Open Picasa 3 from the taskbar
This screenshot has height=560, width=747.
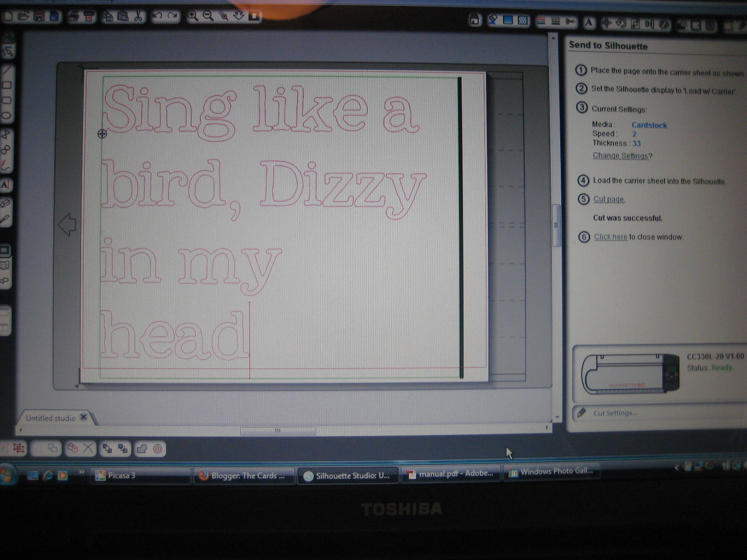coord(140,476)
